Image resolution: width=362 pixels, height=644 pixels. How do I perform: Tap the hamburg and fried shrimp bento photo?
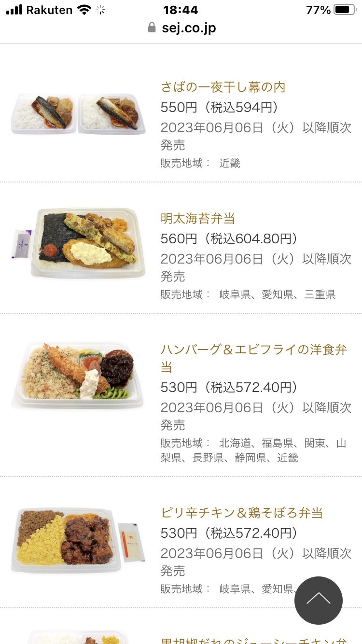coord(78,375)
